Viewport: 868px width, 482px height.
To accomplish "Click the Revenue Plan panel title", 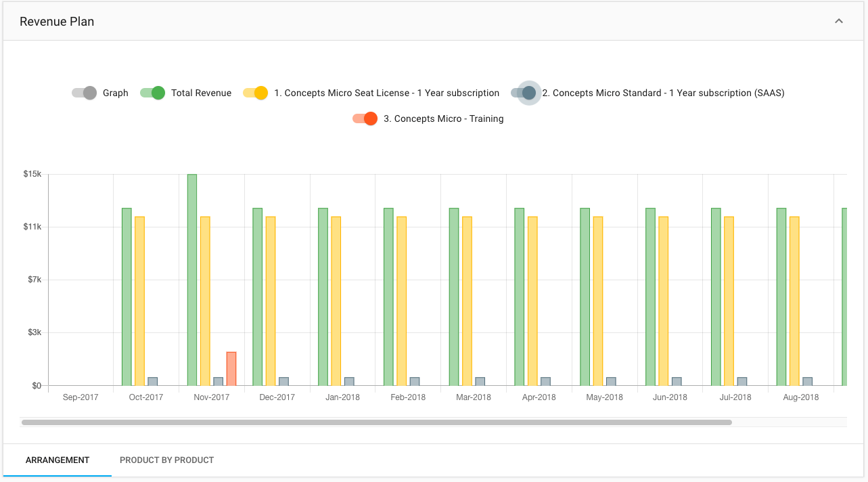I will [x=57, y=22].
